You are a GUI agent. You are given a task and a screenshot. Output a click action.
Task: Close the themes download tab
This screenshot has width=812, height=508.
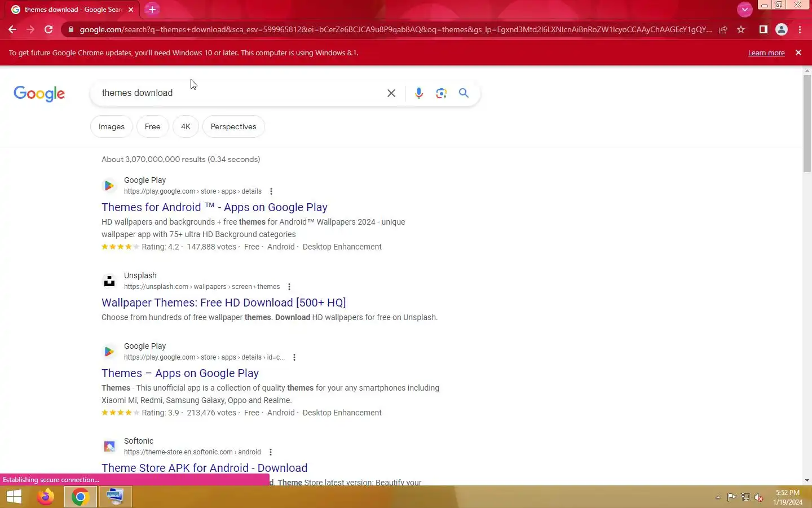(x=131, y=10)
